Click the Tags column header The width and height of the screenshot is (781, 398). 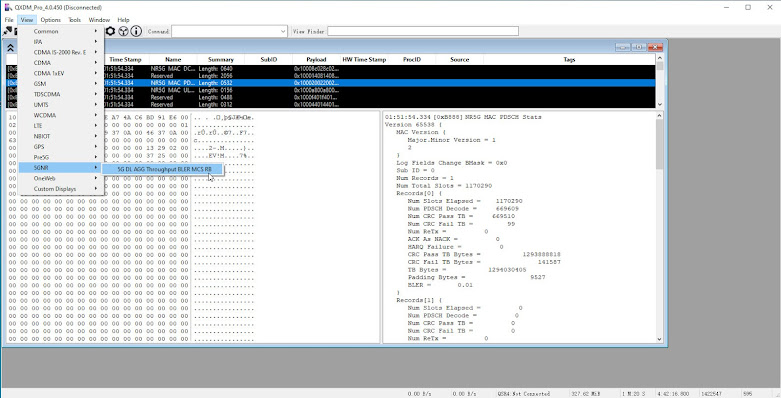(569, 59)
